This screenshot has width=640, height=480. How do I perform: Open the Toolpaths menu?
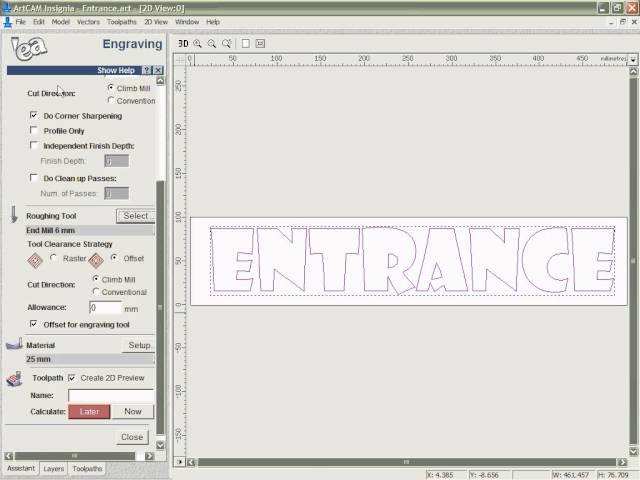click(122, 22)
